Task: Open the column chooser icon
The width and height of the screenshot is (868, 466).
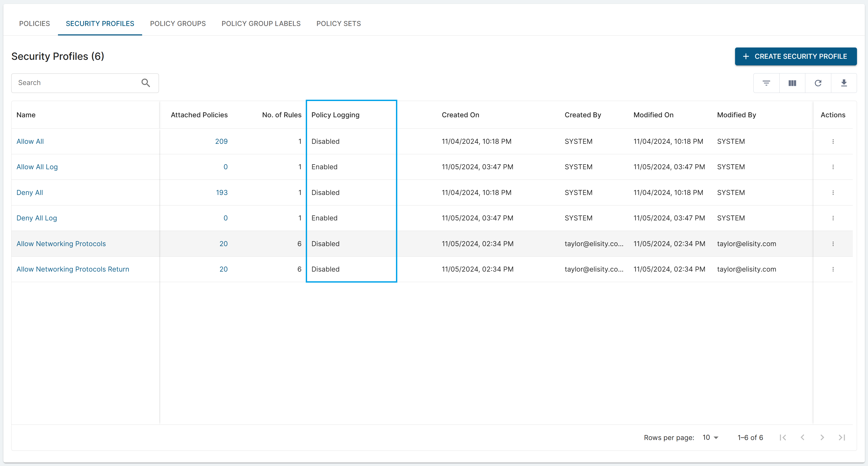Action: (792, 83)
